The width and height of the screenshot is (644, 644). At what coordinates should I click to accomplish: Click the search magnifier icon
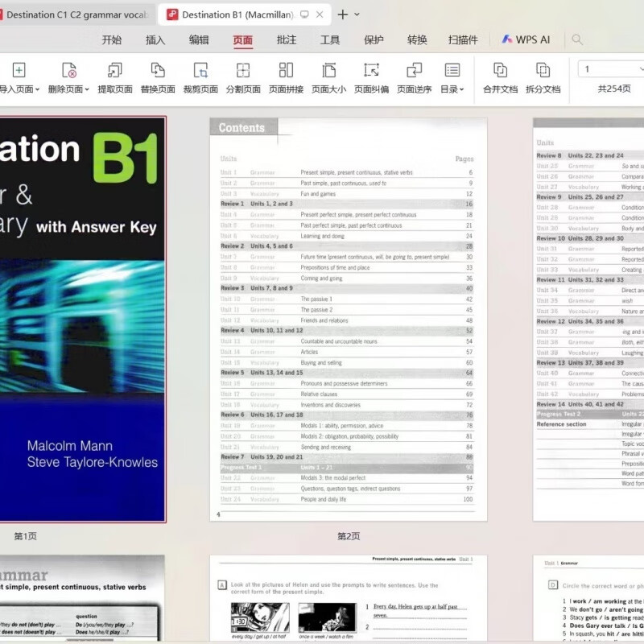pyautogui.click(x=577, y=39)
